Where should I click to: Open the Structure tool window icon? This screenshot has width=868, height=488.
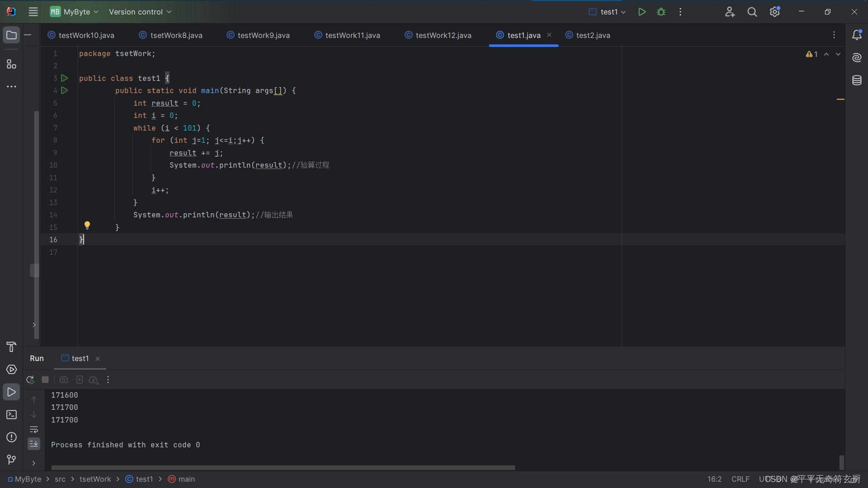coord(11,64)
